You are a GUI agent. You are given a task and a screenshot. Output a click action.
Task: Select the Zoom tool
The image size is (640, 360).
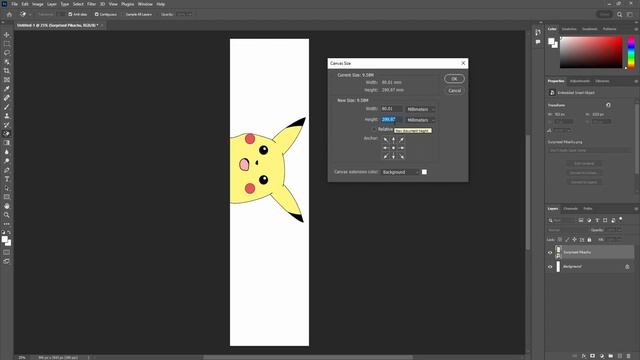7,215
